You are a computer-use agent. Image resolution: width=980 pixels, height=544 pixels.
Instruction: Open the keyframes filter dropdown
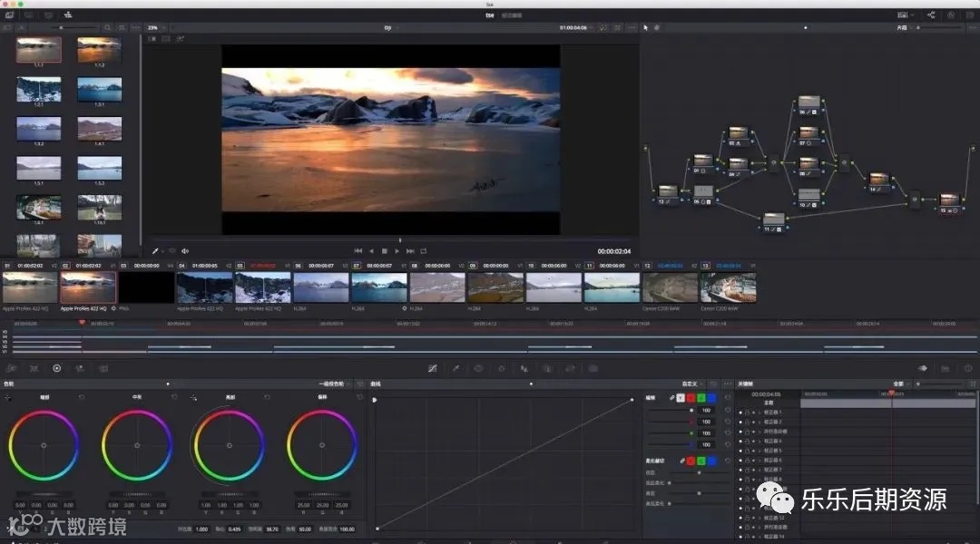tap(899, 384)
